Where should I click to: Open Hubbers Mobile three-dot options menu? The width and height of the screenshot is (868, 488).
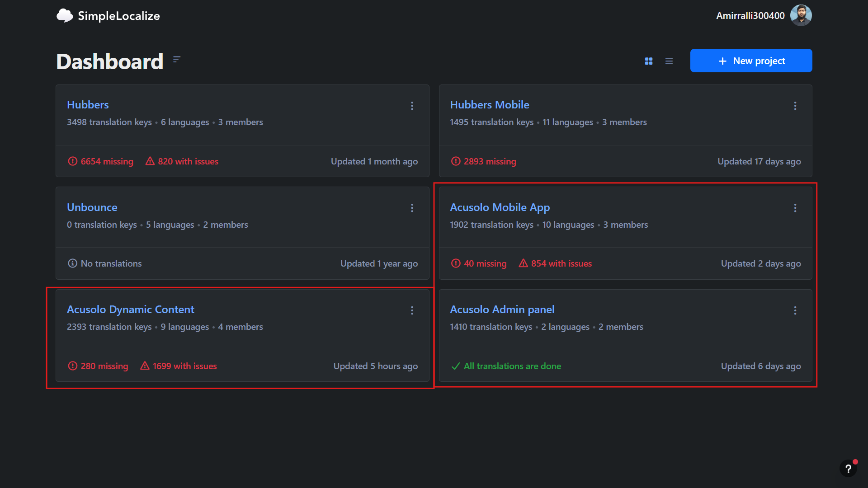795,106
